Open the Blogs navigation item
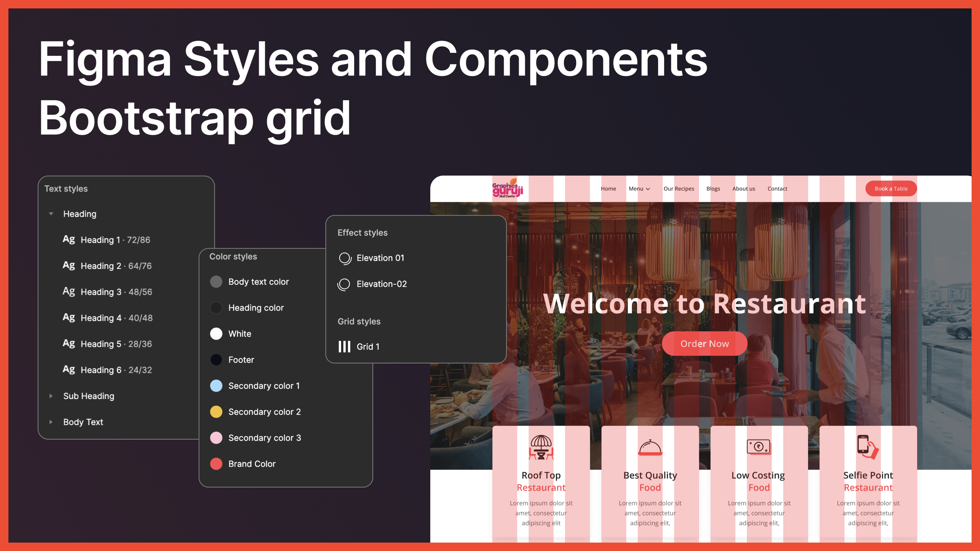 (x=713, y=189)
